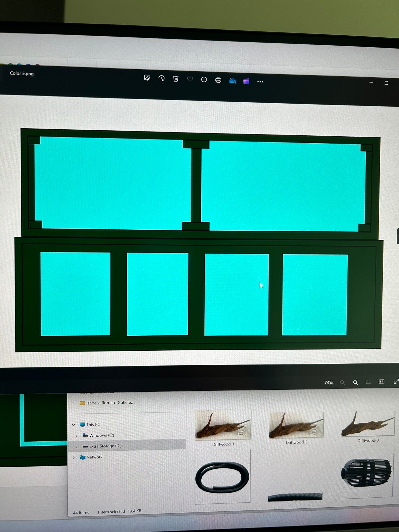This screenshot has width=399, height=532.
Task: Click the 74% zoom level readout
Action: [x=329, y=382]
